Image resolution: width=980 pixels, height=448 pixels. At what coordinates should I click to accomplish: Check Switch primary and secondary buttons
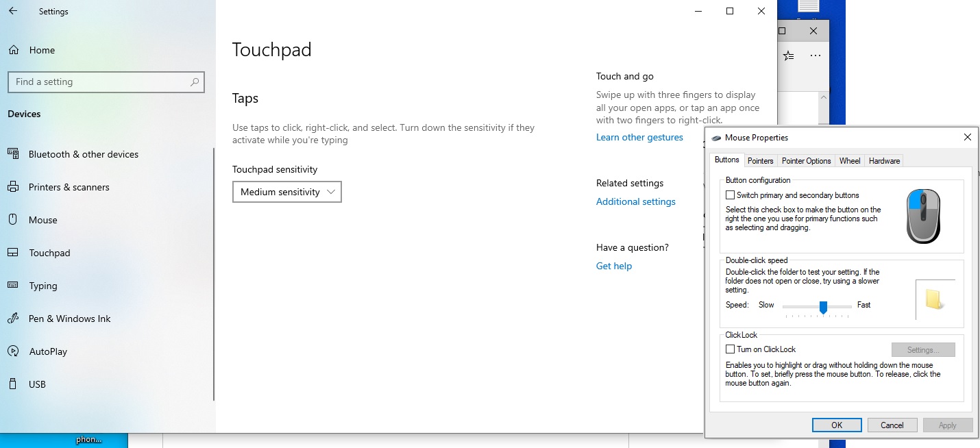pyautogui.click(x=731, y=195)
